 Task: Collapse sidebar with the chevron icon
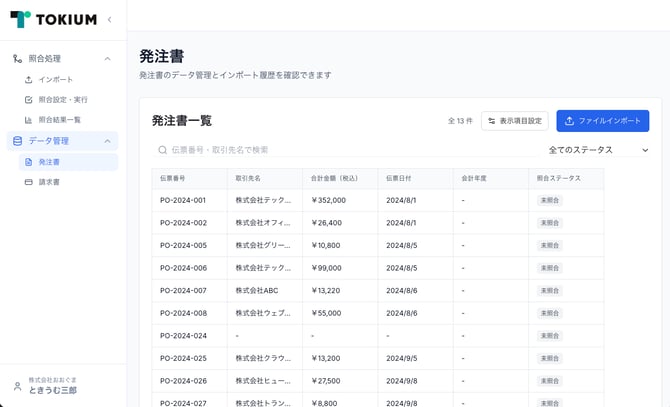click(x=109, y=19)
